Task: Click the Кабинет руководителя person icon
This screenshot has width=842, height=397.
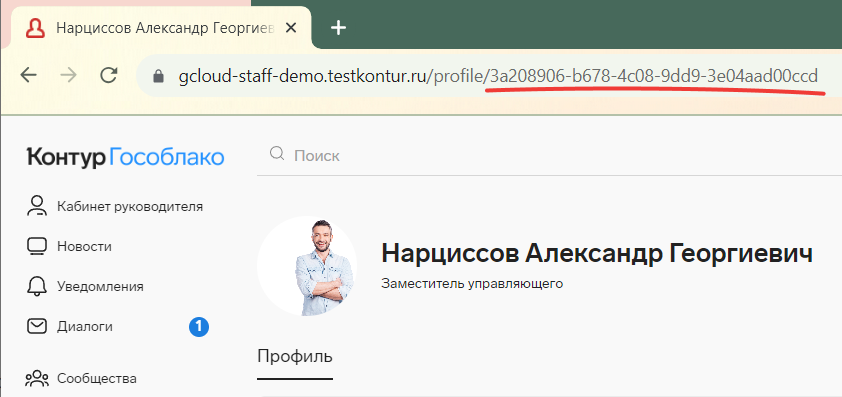Action: (37, 206)
